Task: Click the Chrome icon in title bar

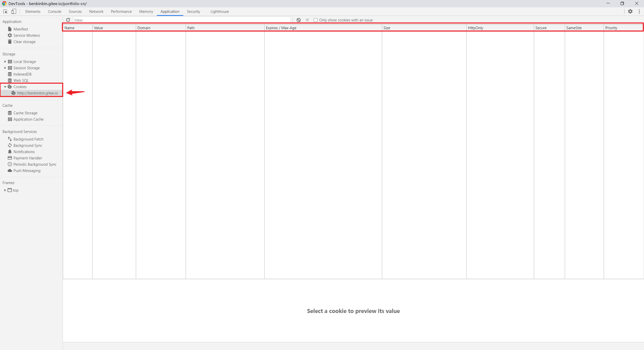Action: pos(4,4)
